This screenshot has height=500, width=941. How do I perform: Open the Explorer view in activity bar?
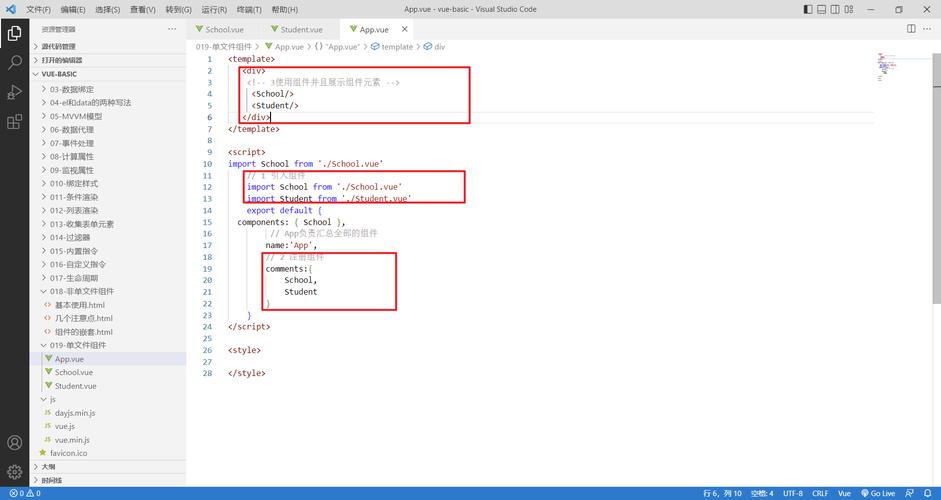[x=14, y=33]
